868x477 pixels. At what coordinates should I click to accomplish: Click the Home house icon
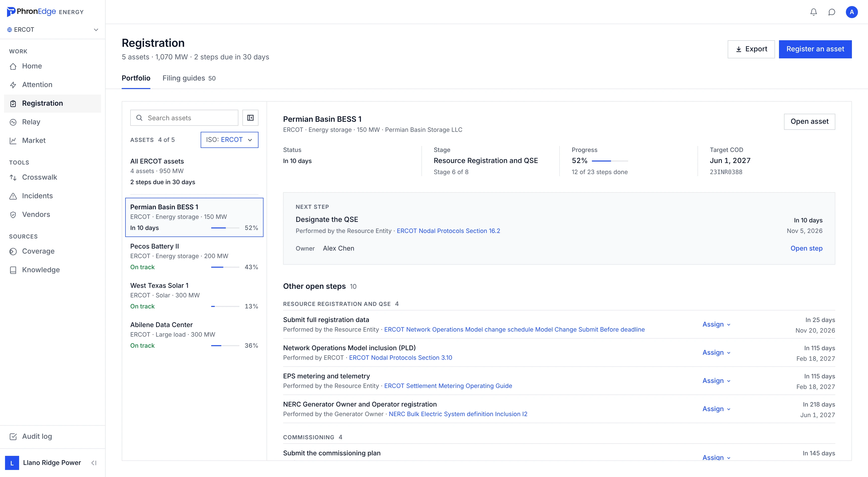coord(13,66)
